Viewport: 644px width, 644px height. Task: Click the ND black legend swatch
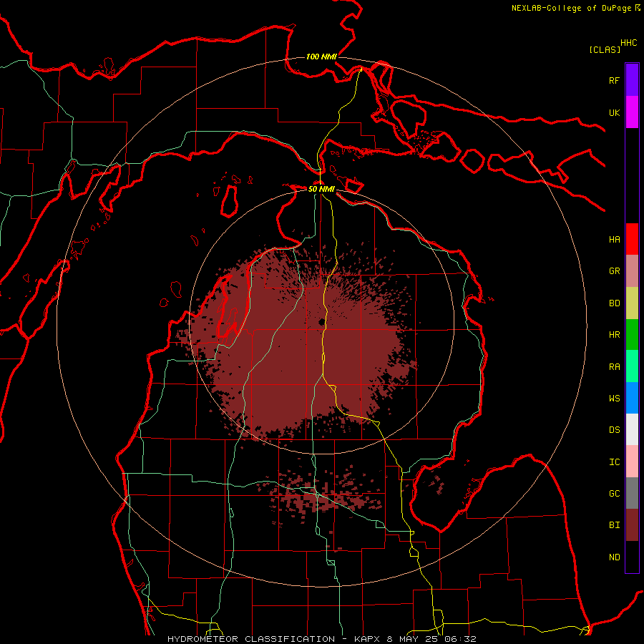point(632,557)
